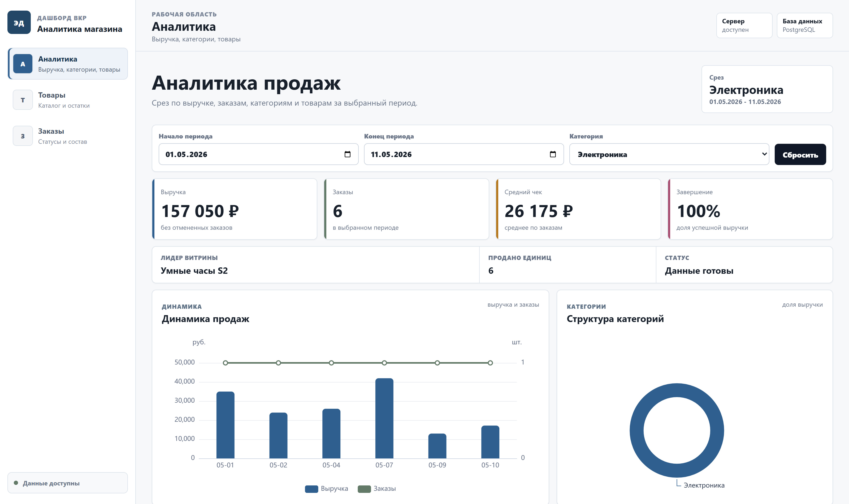
Task: Open the Товары navigation section
Action: coord(68,100)
